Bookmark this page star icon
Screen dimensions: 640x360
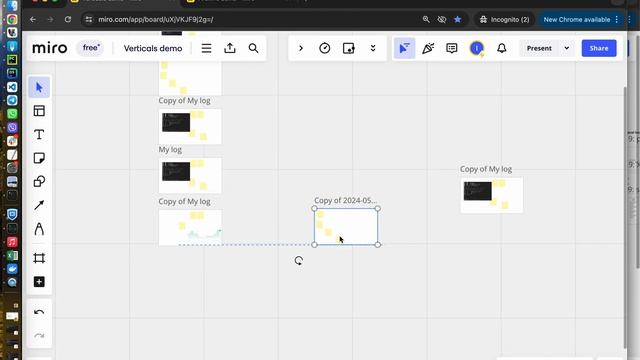coord(458,19)
